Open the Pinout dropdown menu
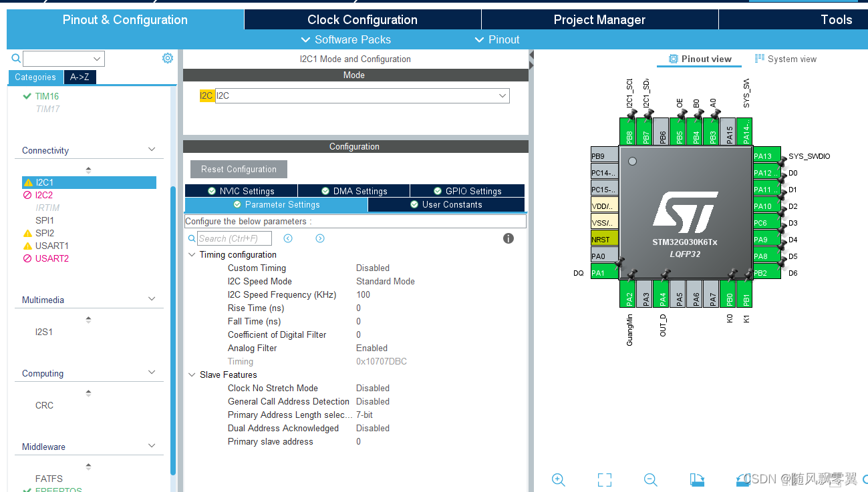This screenshot has height=492, width=868. [497, 39]
